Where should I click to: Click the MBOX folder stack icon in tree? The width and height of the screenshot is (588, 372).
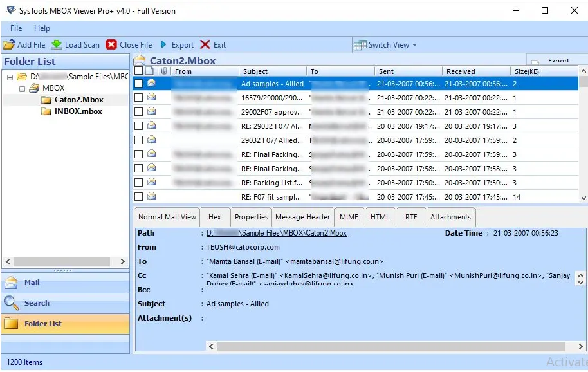tap(34, 88)
